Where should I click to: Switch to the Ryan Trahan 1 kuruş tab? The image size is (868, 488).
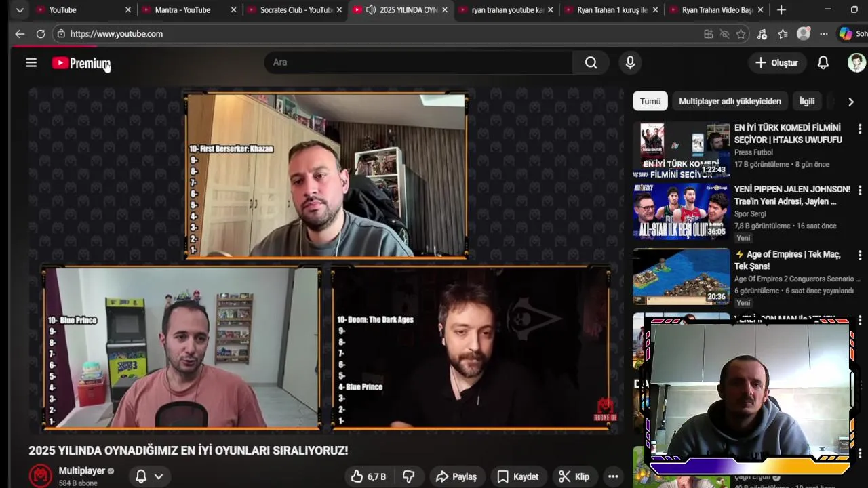click(610, 10)
